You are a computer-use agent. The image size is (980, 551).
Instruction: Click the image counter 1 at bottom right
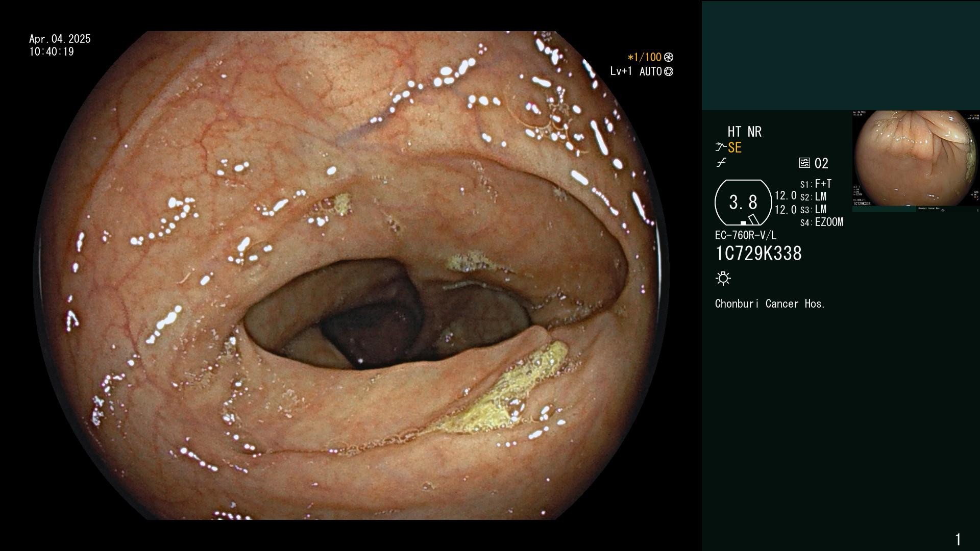point(958,539)
